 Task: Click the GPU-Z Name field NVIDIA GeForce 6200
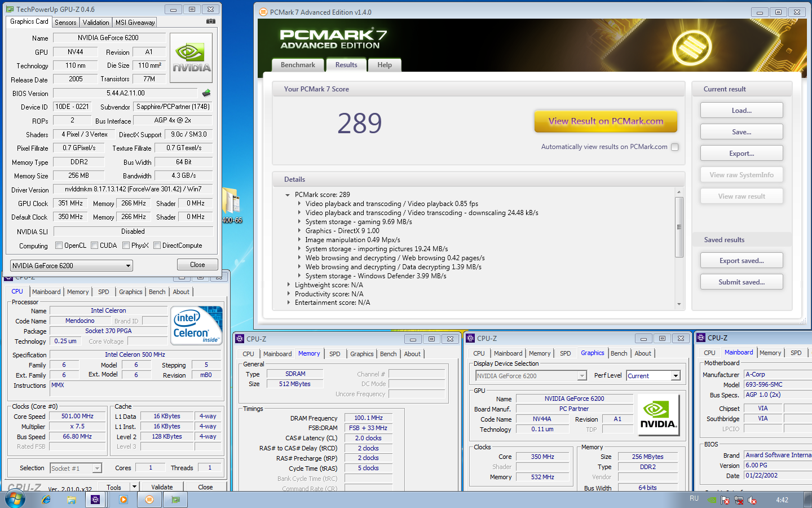(x=108, y=38)
